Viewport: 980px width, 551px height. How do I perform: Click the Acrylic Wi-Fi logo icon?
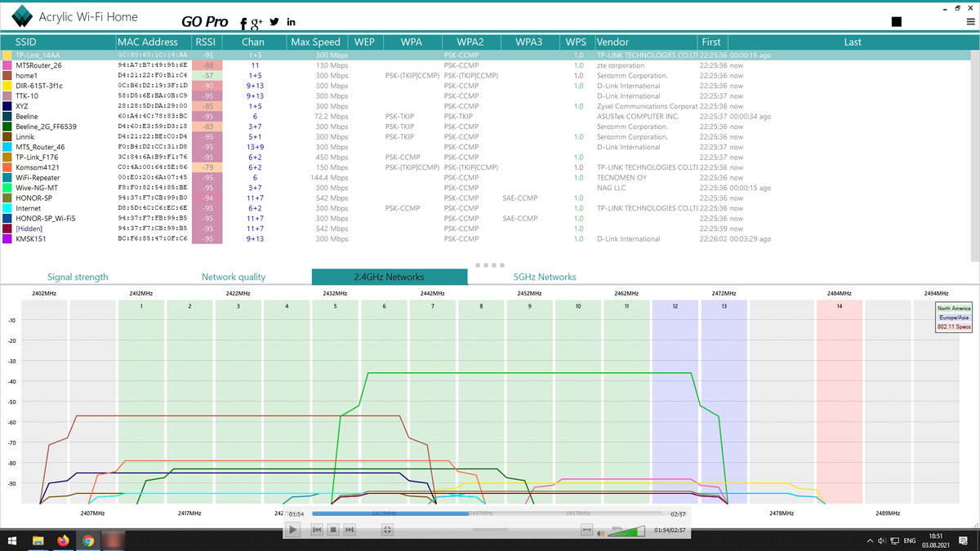[x=22, y=16]
